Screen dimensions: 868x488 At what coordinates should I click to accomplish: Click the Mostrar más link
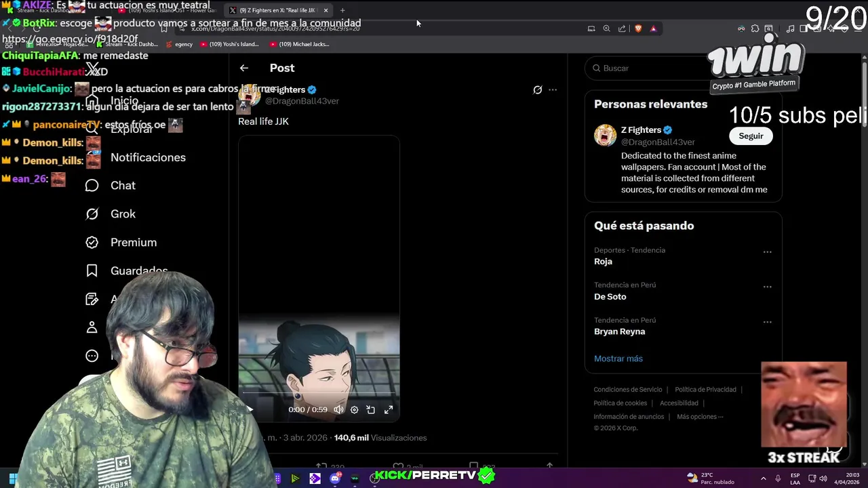[618, 359]
